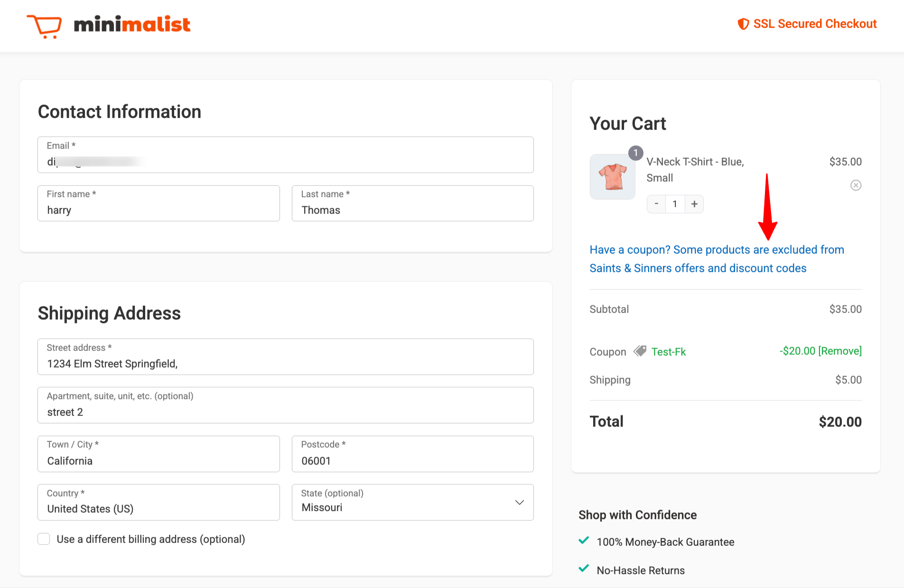
Task: Click the SSL Secured Checkout text
Action: pyautogui.click(x=815, y=24)
